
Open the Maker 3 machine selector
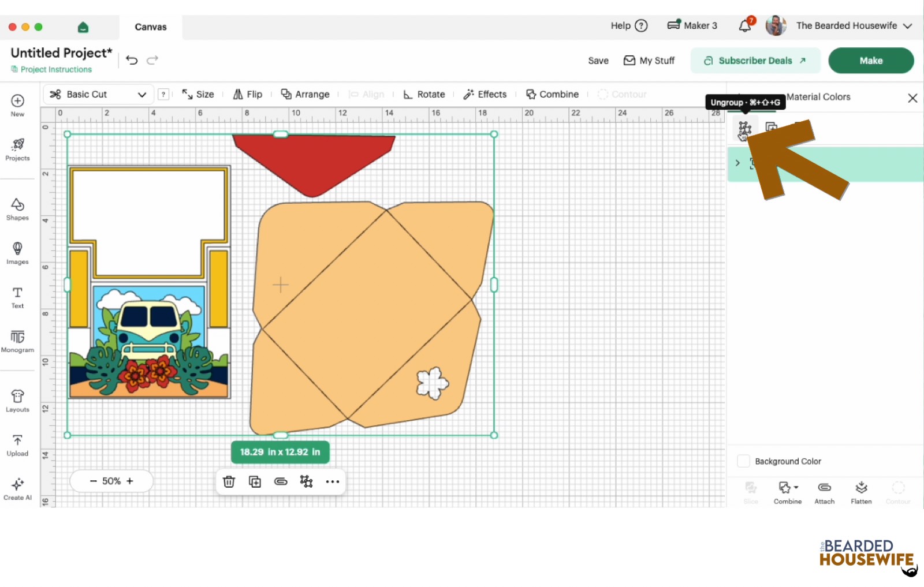tap(692, 25)
